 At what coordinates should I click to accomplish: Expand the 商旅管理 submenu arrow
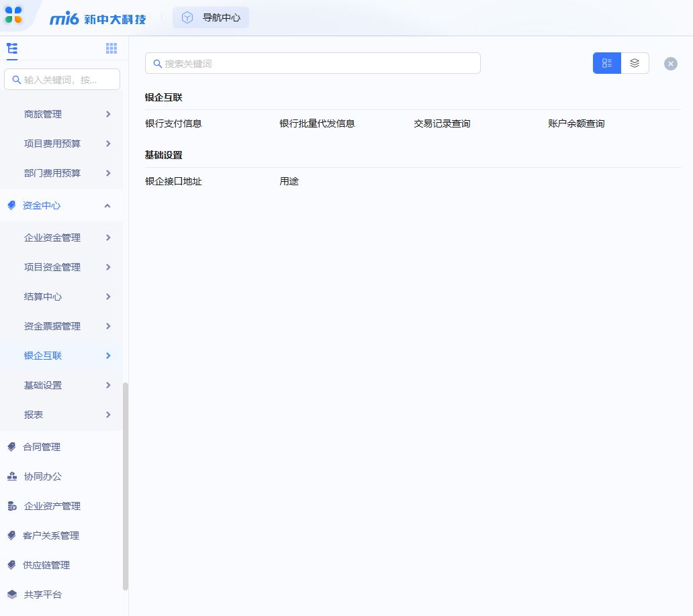[x=108, y=114]
